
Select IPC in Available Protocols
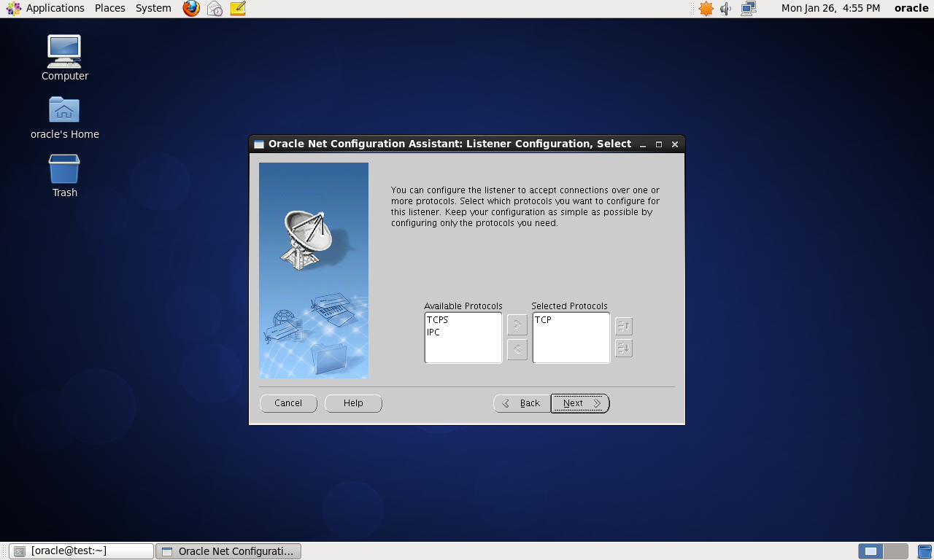pos(463,332)
